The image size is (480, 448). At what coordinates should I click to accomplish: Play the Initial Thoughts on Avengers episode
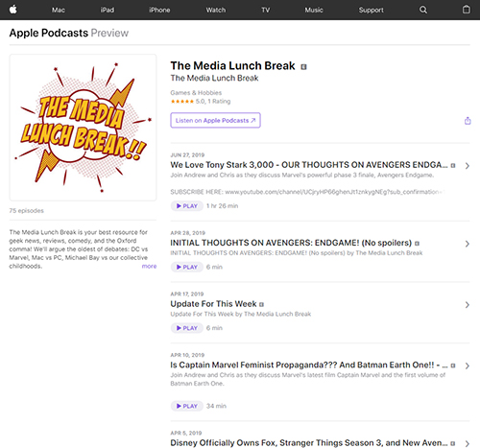187,267
